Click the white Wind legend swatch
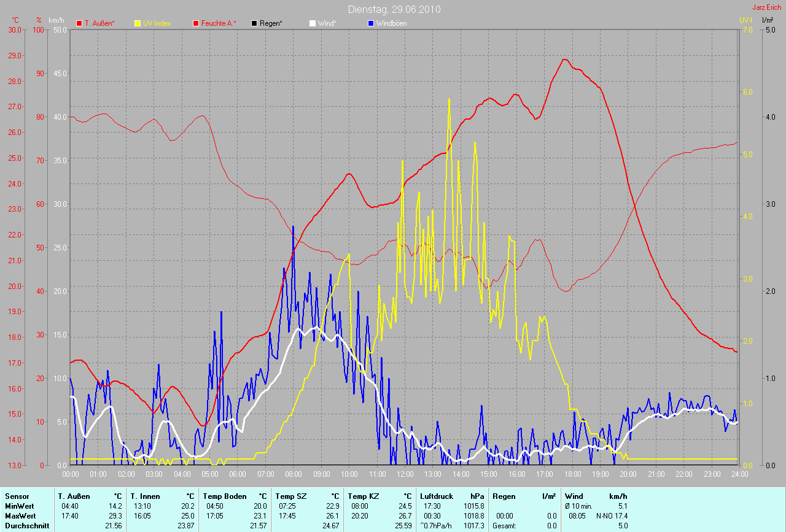Viewport: 786px width, 532px height. [x=312, y=23]
